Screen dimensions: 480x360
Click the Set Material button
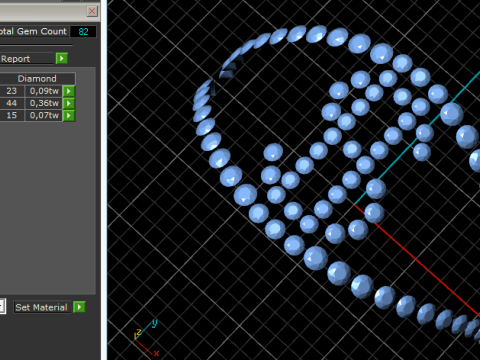click(42, 307)
